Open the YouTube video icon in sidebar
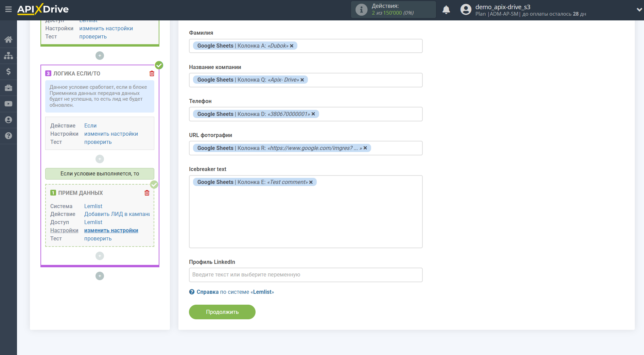 click(8, 104)
